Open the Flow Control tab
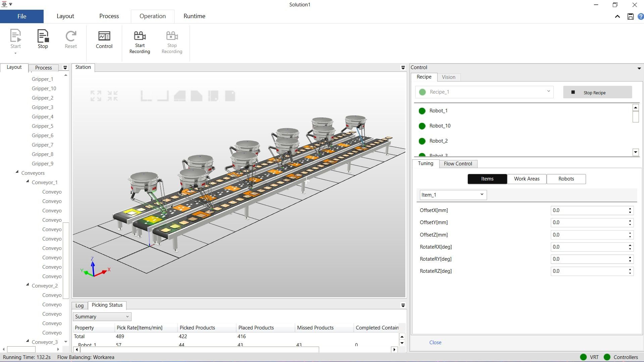Screen dimensions: 644x362 point(458,164)
